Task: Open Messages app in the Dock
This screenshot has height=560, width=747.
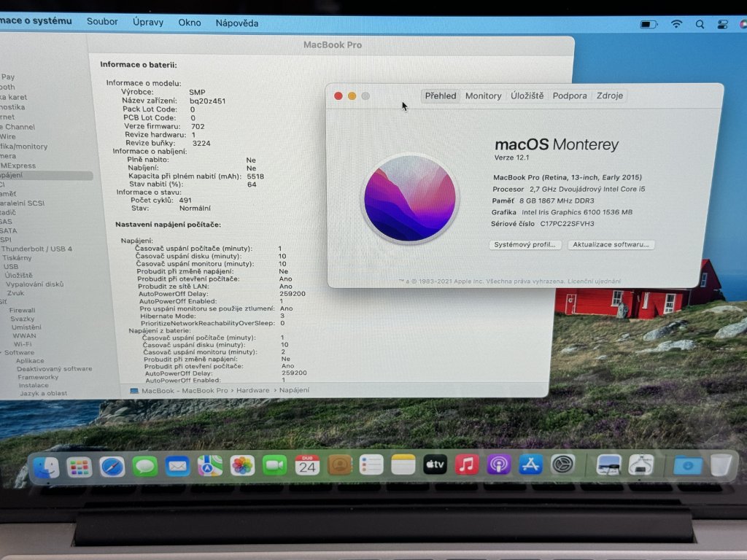Action: tap(145, 467)
